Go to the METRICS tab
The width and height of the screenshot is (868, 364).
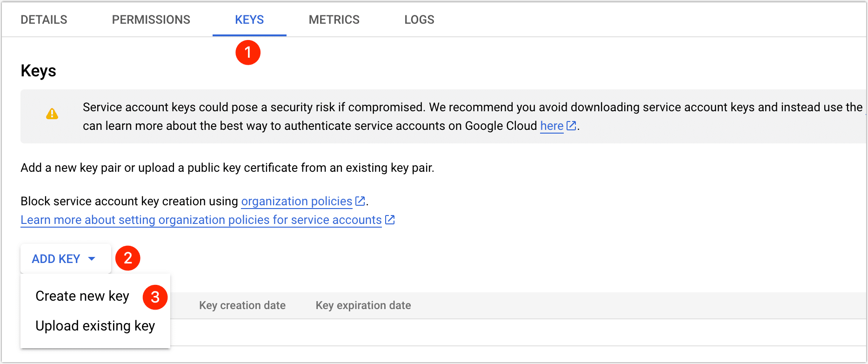(334, 20)
